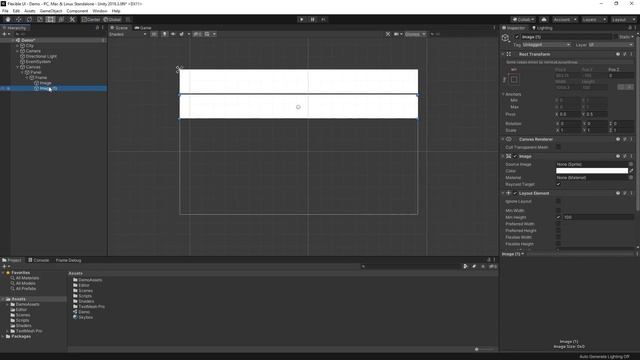This screenshot has height=360, width=640.
Task: Switch to the Scene tab
Action: 119,28
